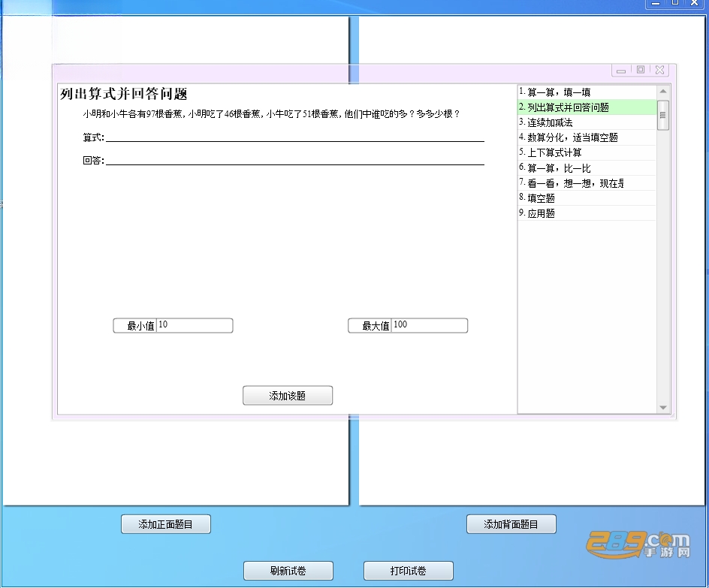
Task: Select list item 数算分化，适当填空题
Action: (x=587, y=137)
